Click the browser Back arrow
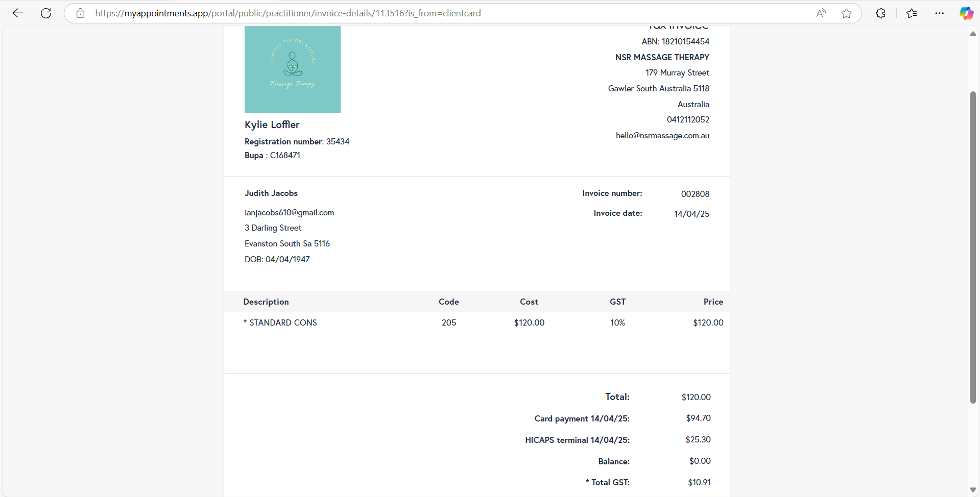 [x=18, y=13]
